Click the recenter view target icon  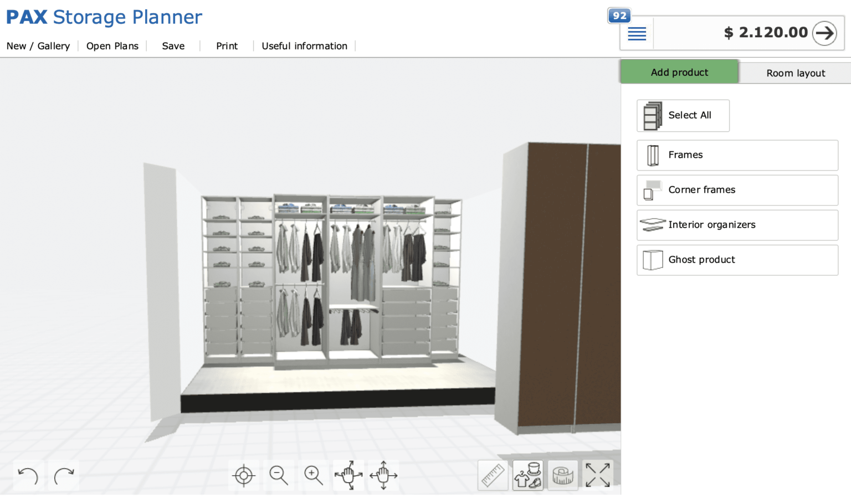(244, 475)
